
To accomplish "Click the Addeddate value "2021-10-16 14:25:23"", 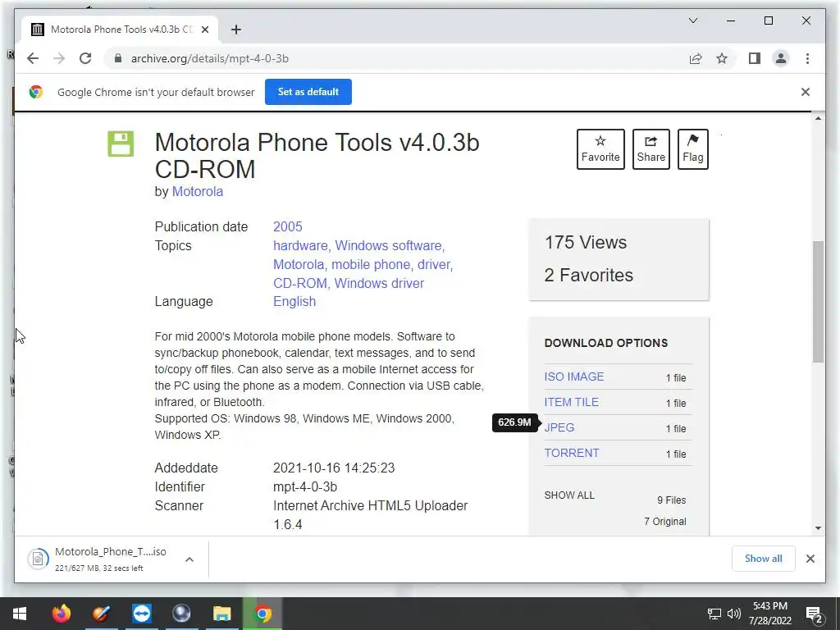I will pyautogui.click(x=334, y=468).
